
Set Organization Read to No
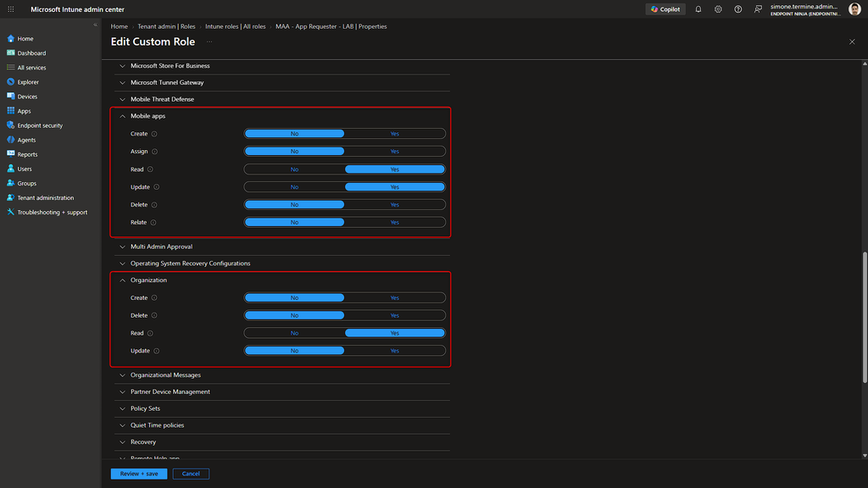(294, 333)
